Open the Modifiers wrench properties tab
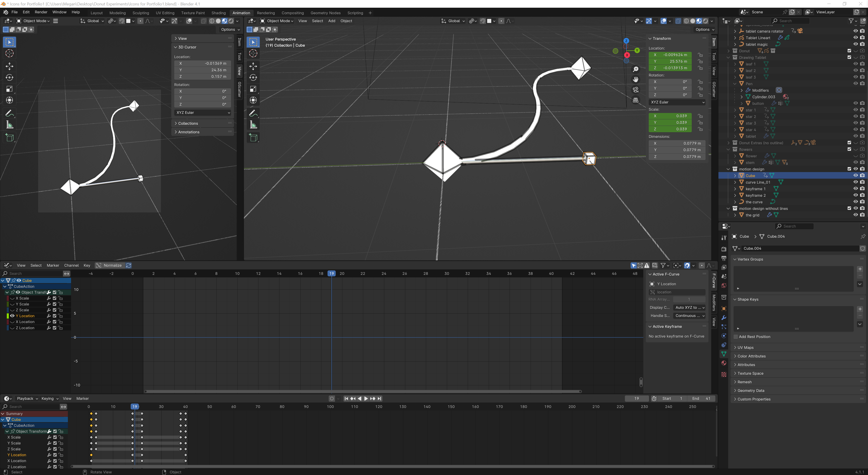Screen dimensions: 868x475 pos(724,318)
